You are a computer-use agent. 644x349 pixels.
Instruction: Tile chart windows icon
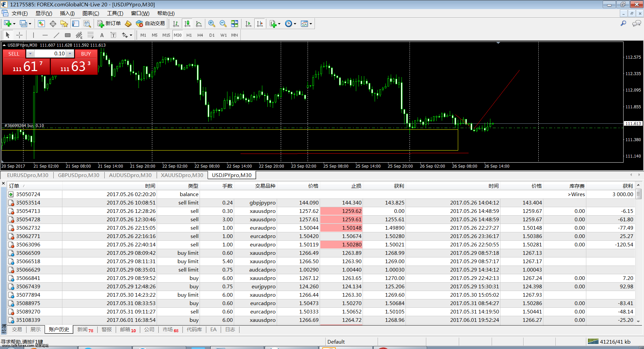coord(234,23)
